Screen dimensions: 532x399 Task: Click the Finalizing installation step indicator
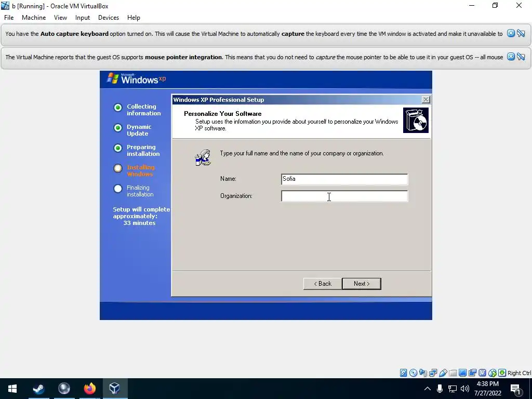tap(118, 189)
